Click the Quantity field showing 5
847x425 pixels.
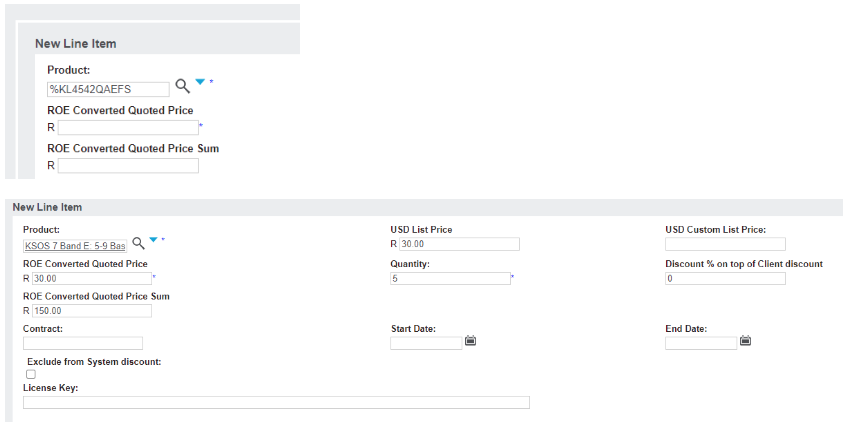coord(450,278)
